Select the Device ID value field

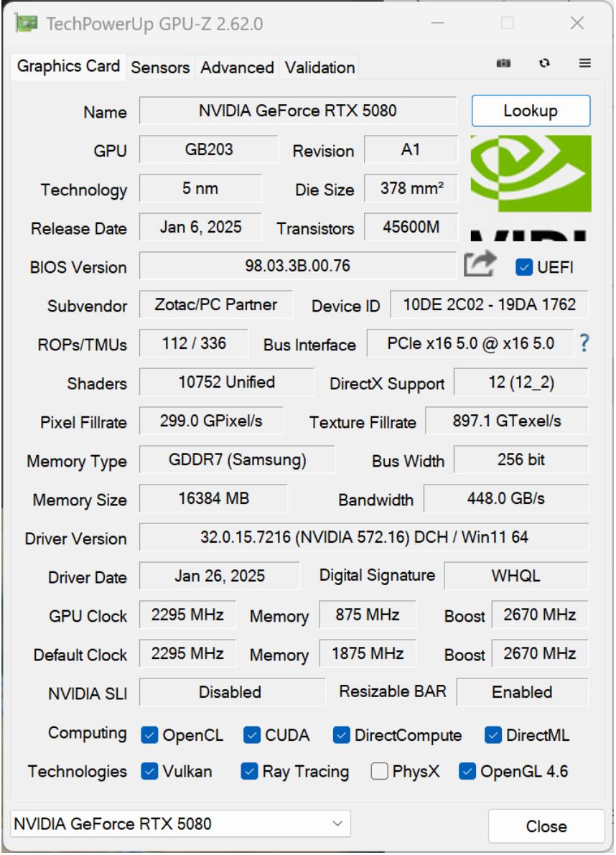(489, 304)
